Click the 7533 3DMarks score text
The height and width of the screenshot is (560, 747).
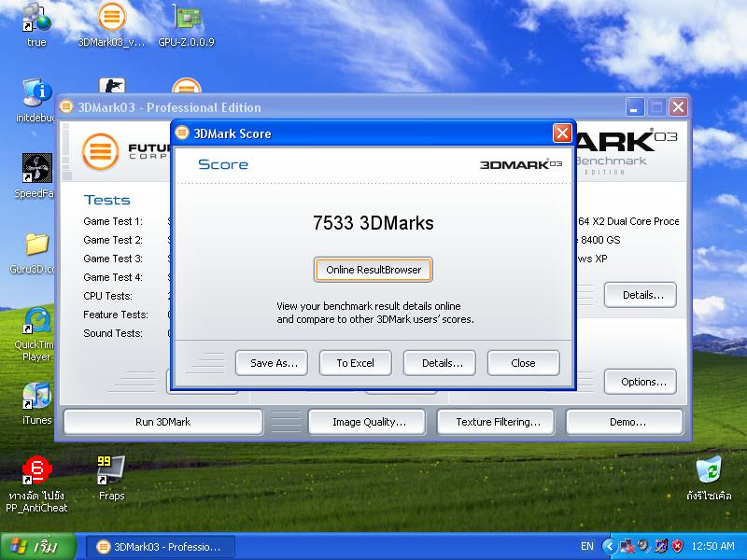pos(373,223)
